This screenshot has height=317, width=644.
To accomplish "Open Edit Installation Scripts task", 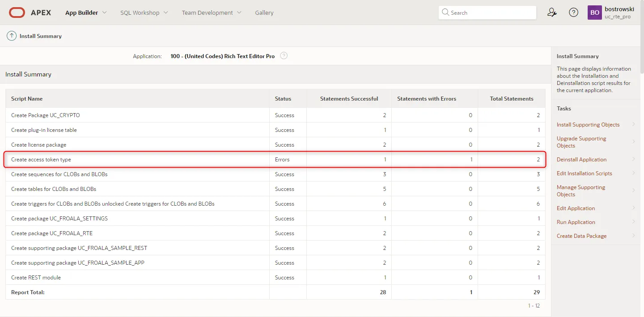I will tap(584, 173).
